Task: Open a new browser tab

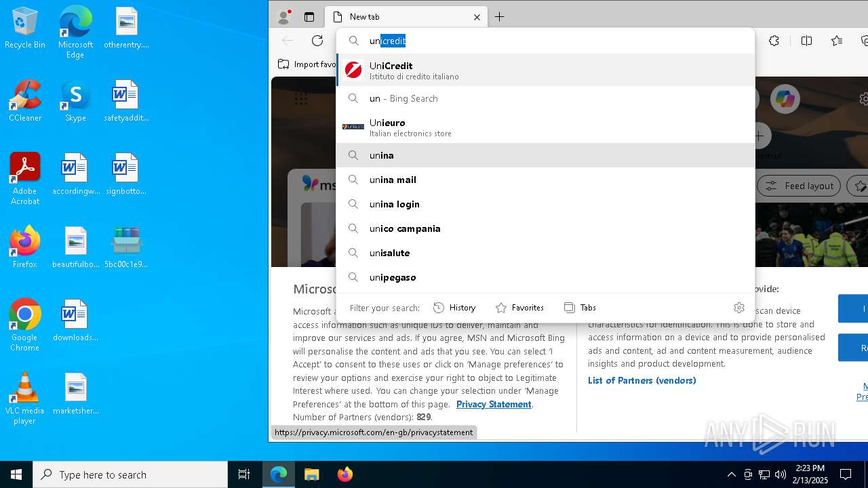Action: 500,17
